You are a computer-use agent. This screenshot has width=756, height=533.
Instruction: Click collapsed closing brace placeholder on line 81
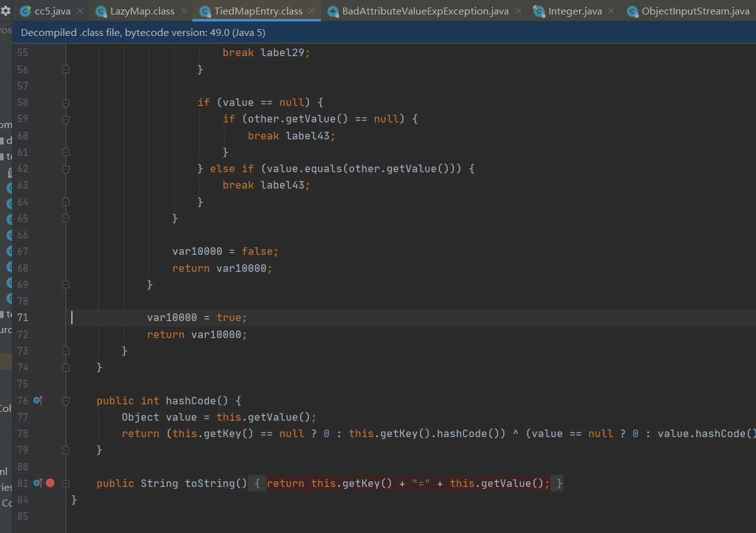pyautogui.click(x=559, y=483)
